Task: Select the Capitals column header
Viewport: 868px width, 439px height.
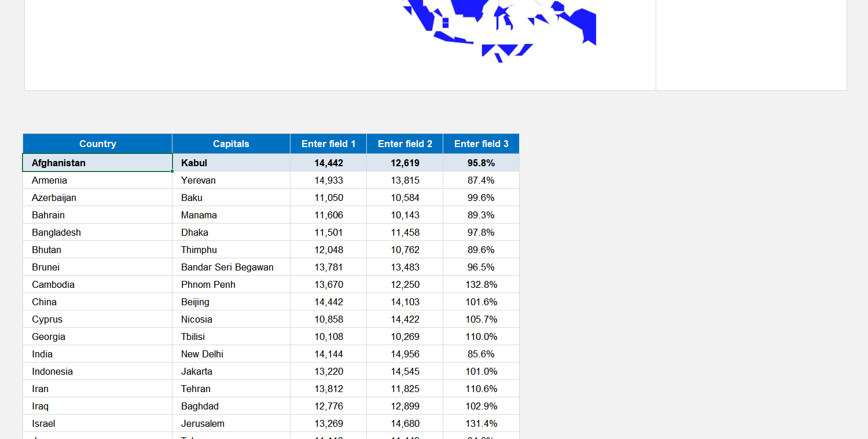Action: pos(231,144)
